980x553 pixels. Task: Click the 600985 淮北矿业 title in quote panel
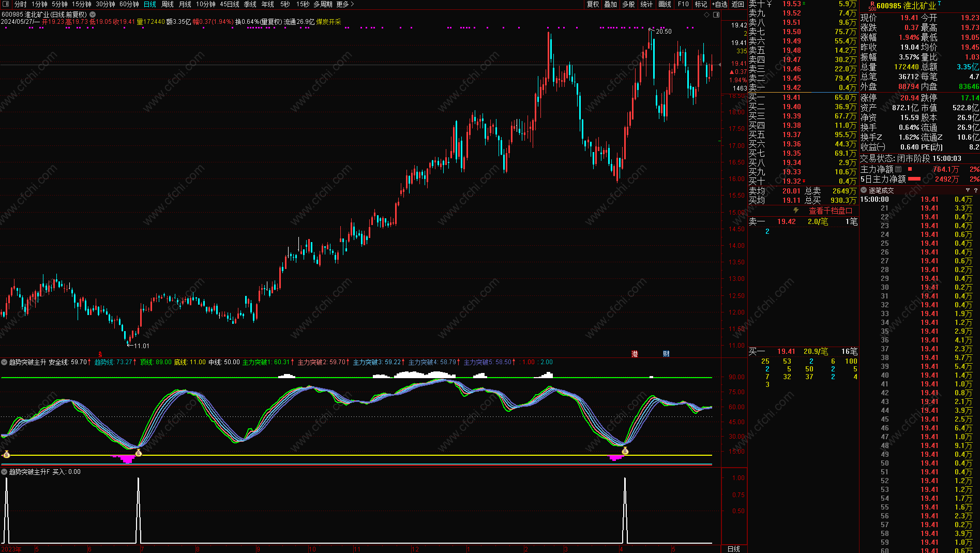pos(906,6)
